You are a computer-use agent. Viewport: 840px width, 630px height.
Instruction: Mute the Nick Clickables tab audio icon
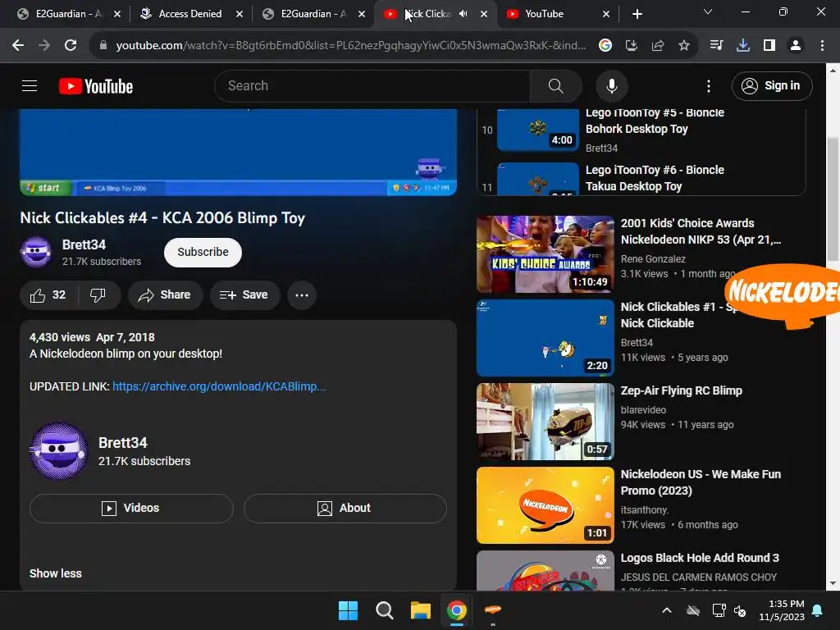(x=463, y=14)
